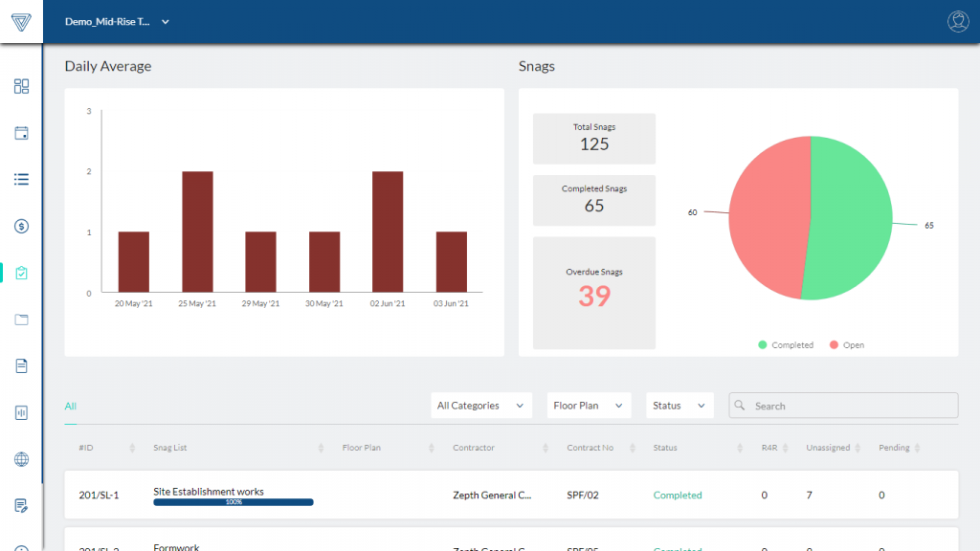The width and height of the screenshot is (980, 551).
Task: Open the Reports analytics icon in sidebar
Action: 21,412
